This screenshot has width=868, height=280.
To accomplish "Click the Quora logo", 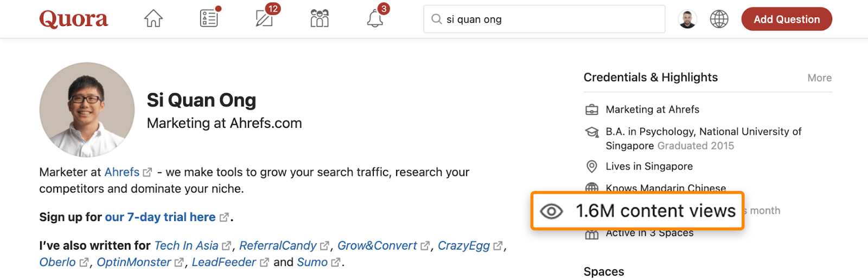I will tap(74, 19).
